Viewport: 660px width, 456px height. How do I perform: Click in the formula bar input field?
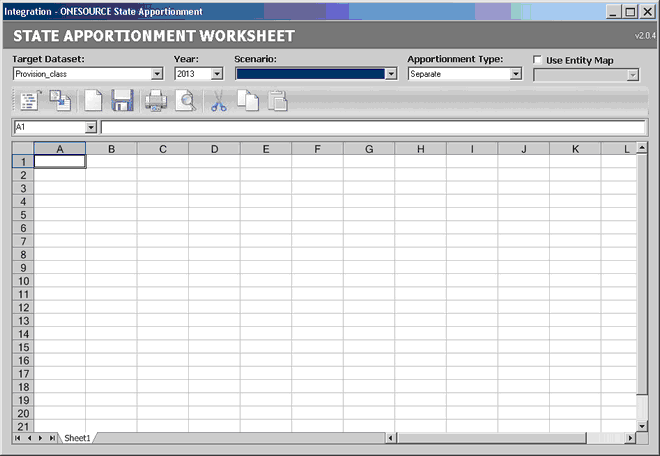coord(370,127)
